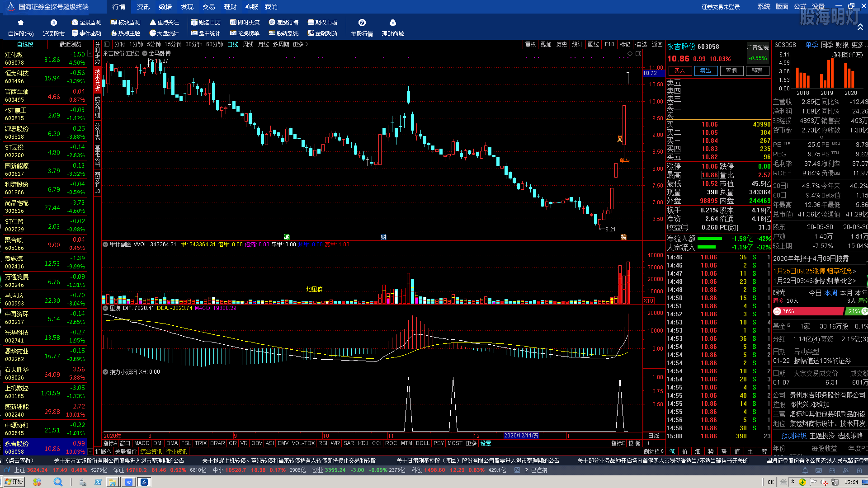Open 沪深股市 market icon
Image resolution: width=868 pixels, height=488 pixels.
[x=54, y=28]
